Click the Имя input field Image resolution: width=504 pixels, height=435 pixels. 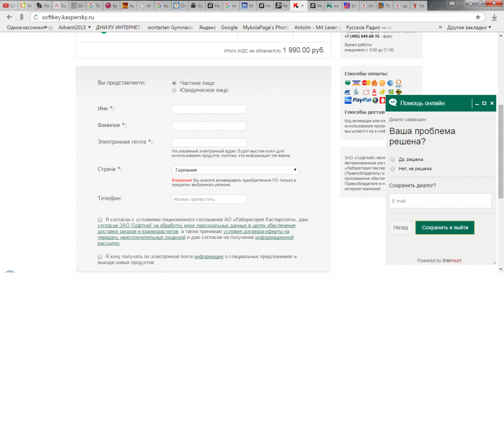(209, 109)
